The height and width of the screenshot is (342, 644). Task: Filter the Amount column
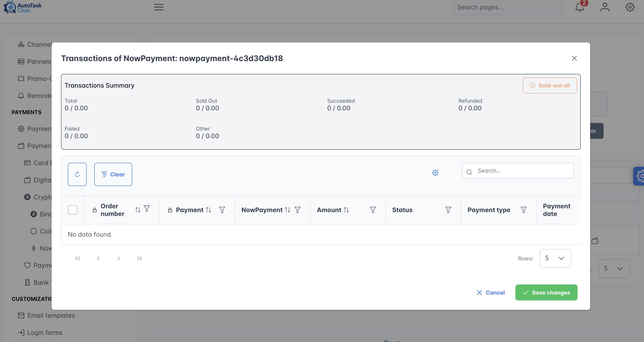pos(373,210)
